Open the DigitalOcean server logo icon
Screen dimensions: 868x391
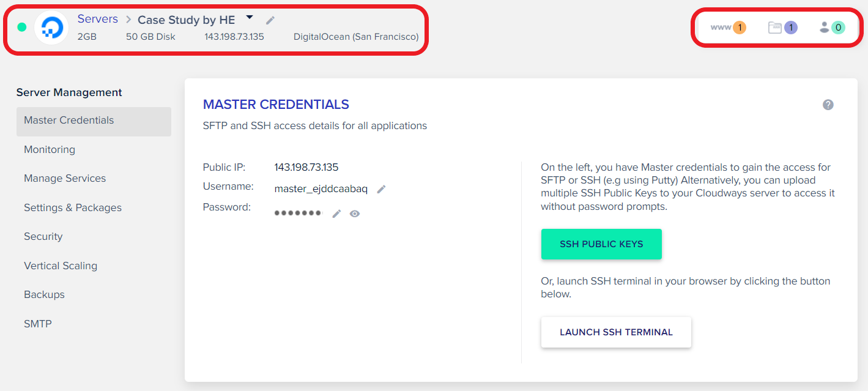pos(51,28)
